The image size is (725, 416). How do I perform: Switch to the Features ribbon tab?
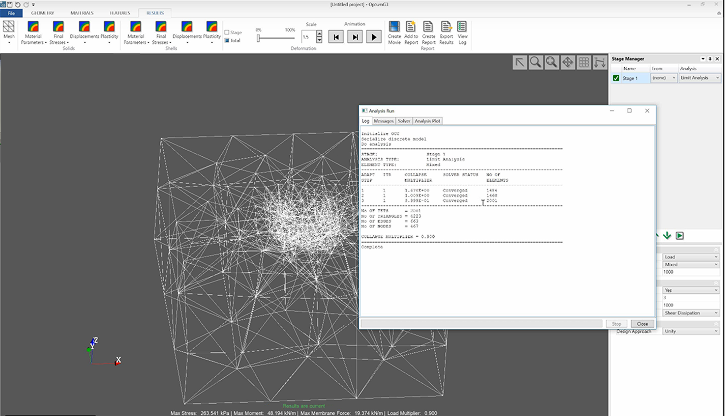pos(120,13)
